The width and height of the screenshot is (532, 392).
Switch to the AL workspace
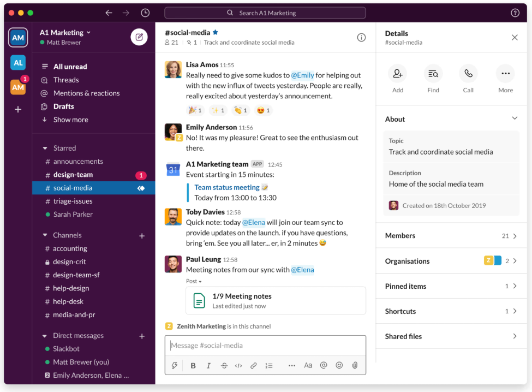tap(18, 62)
